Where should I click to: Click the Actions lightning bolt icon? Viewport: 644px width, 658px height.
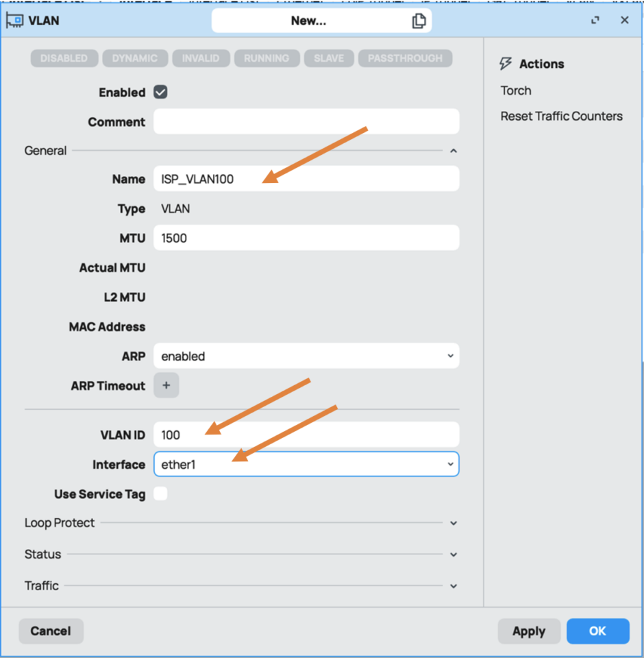(506, 63)
